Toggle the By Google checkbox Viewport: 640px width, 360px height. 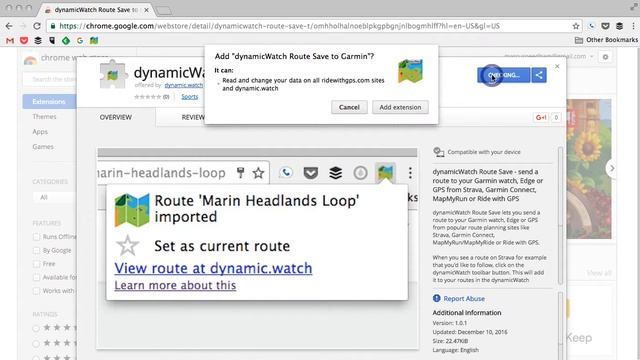36,250
